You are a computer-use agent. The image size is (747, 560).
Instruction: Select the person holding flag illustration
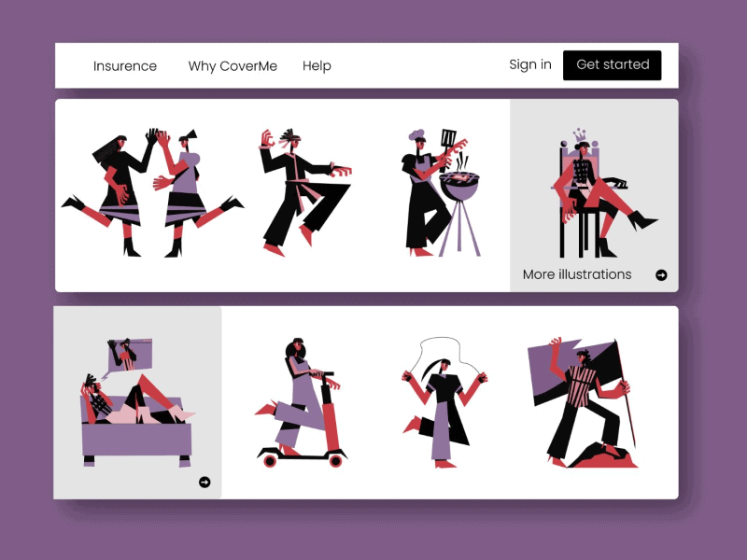click(583, 402)
